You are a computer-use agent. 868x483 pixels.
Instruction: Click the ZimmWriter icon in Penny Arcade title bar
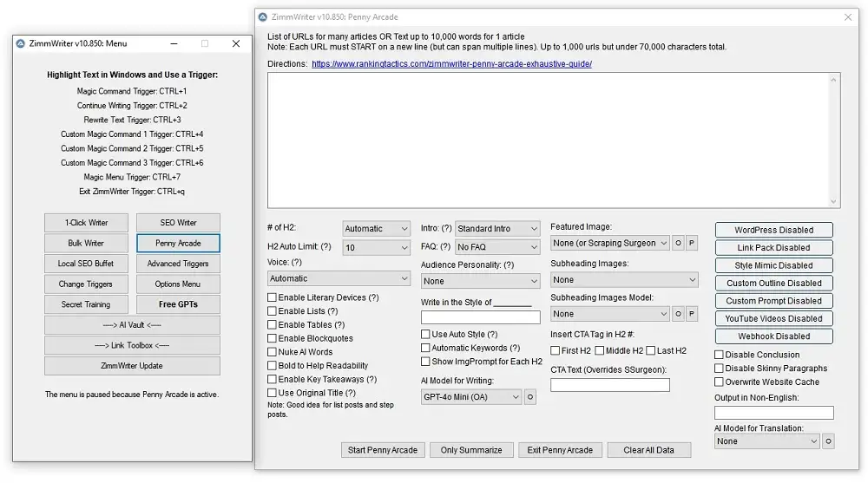tap(263, 16)
